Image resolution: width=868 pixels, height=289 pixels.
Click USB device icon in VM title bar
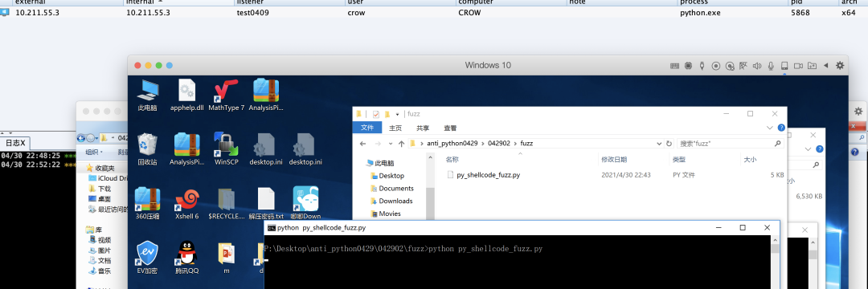click(x=702, y=65)
